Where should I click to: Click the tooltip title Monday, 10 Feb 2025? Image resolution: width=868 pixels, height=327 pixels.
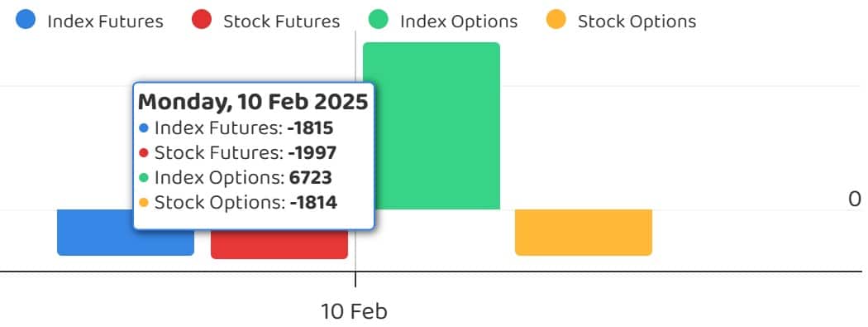253,103
